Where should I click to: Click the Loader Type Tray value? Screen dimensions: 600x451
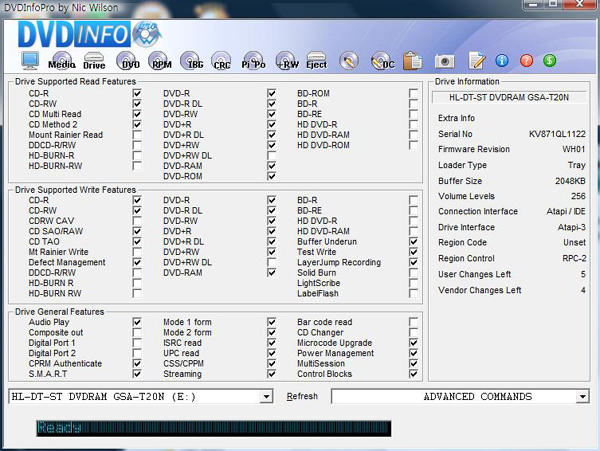[577, 165]
